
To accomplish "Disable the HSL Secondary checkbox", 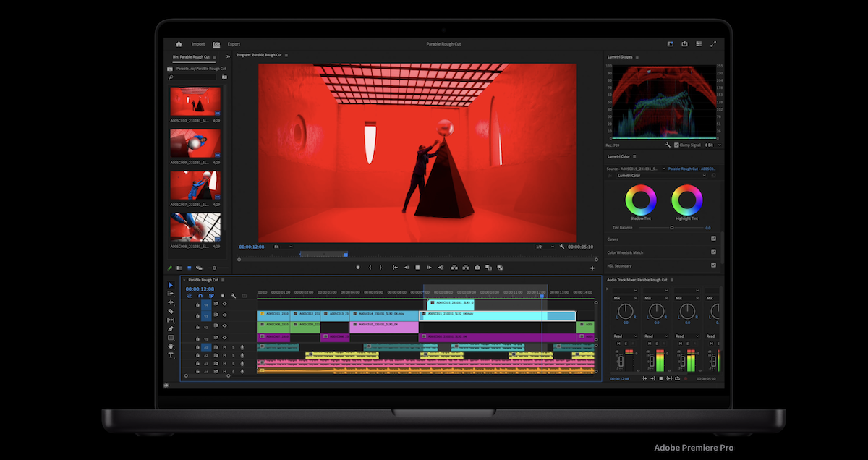I will point(713,265).
